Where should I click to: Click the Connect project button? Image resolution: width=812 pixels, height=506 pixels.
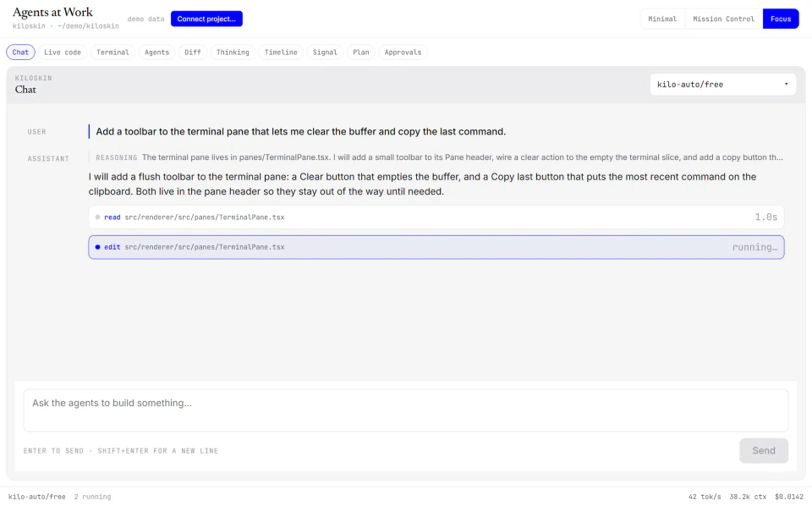pyautogui.click(x=206, y=19)
